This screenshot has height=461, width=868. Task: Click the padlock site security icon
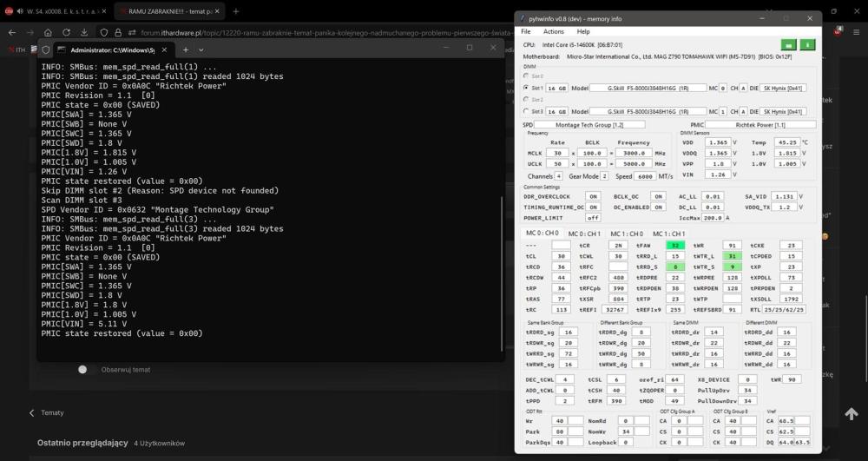pos(117,33)
